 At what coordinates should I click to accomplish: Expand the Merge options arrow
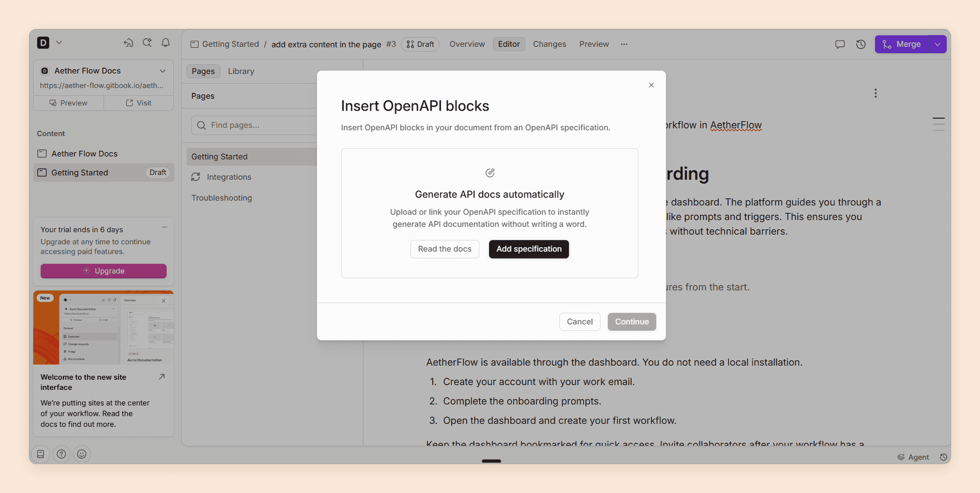[x=938, y=44]
